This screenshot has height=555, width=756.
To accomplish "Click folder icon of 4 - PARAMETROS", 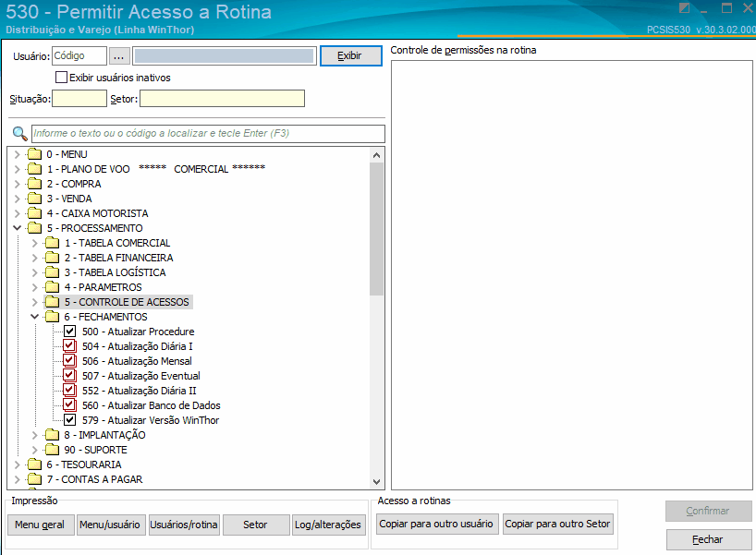I will click(52, 287).
